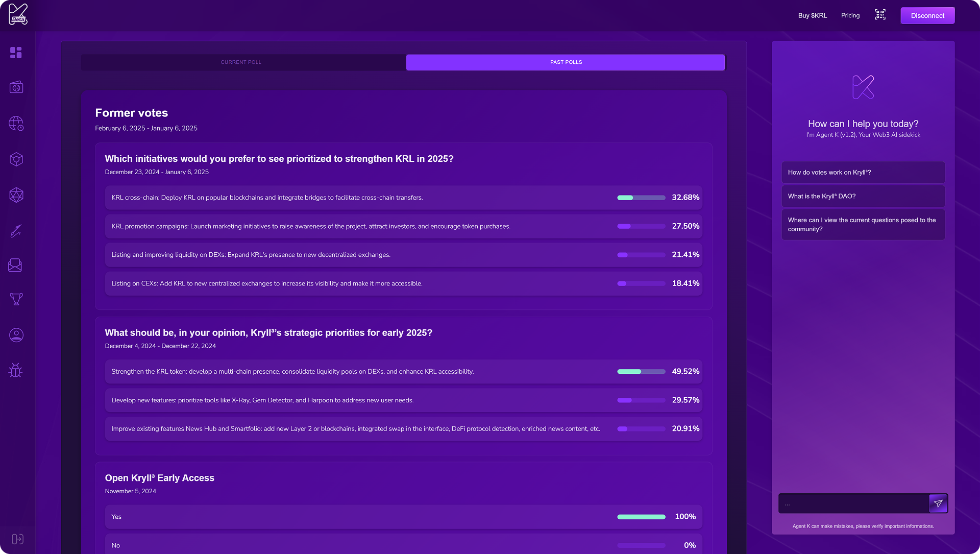Open the user profile sidebar icon

pyautogui.click(x=16, y=335)
